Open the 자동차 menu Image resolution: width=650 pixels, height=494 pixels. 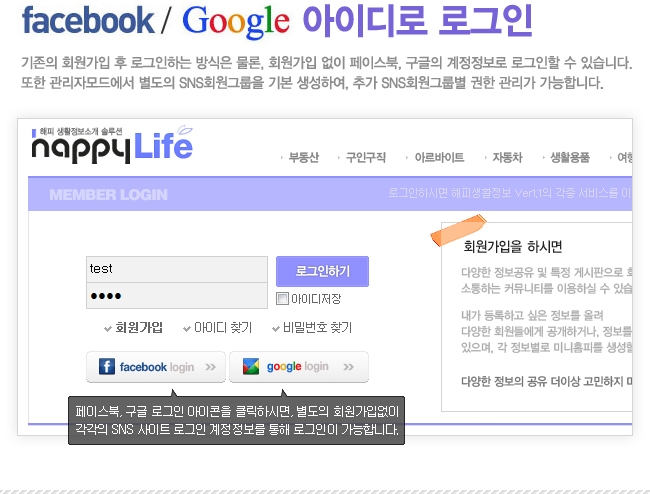tap(507, 157)
